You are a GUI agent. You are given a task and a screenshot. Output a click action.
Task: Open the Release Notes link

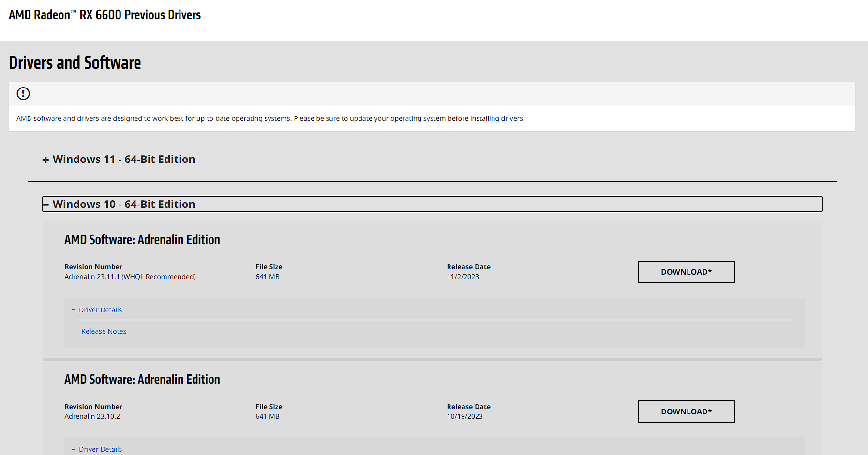[104, 331]
